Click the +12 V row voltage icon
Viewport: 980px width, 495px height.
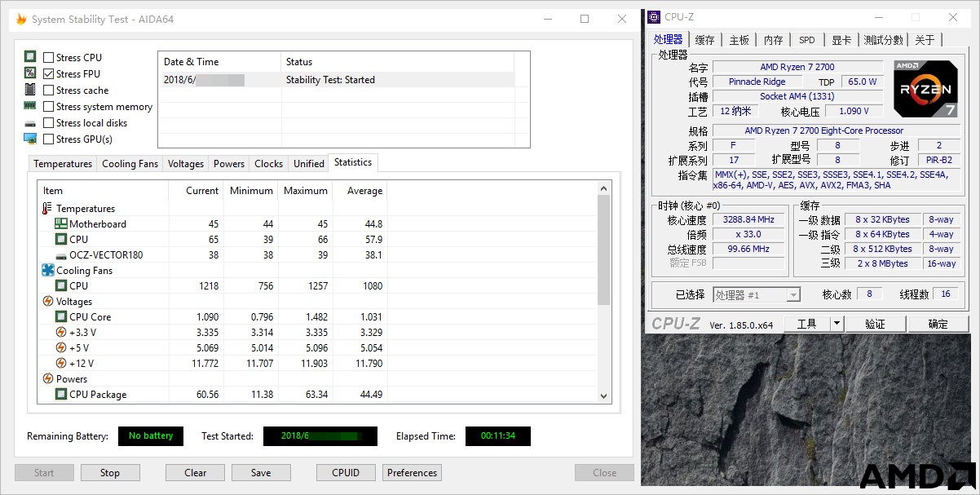(x=61, y=364)
